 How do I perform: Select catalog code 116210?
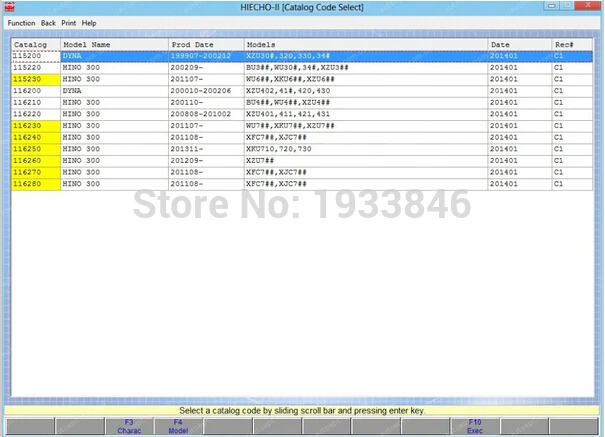click(35, 102)
